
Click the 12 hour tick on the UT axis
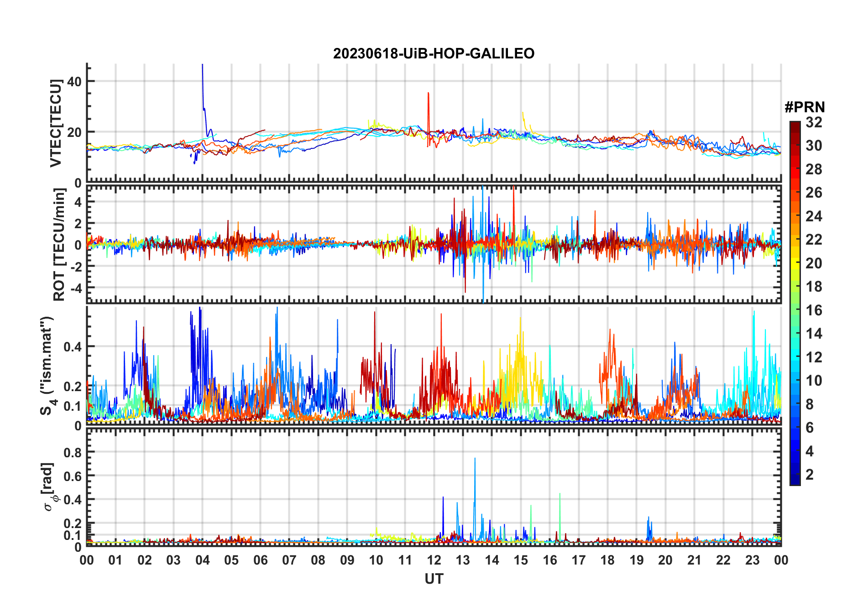pos(434,560)
